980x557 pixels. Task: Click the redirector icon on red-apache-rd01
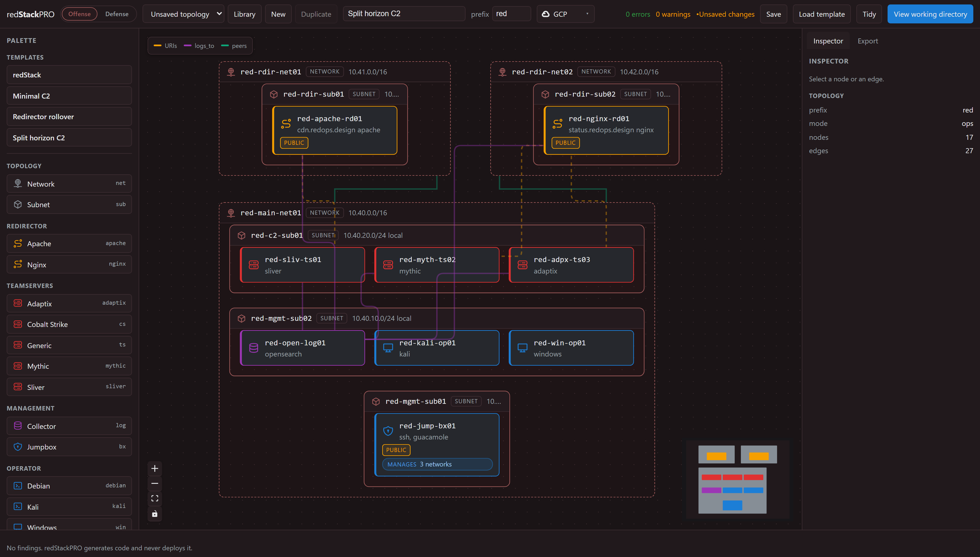286,124
